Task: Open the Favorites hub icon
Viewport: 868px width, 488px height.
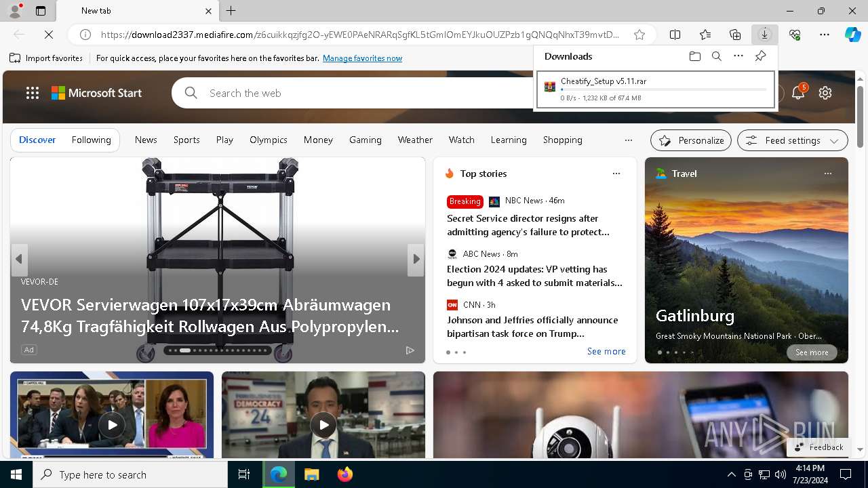Action: pyautogui.click(x=705, y=35)
